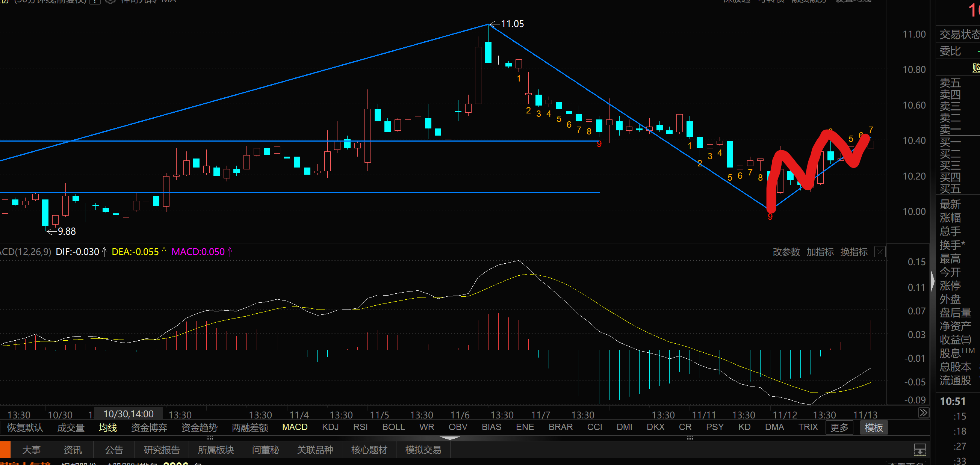Toggle the 均线 moving average overlay
Screen dimensions: 980x465
108,427
